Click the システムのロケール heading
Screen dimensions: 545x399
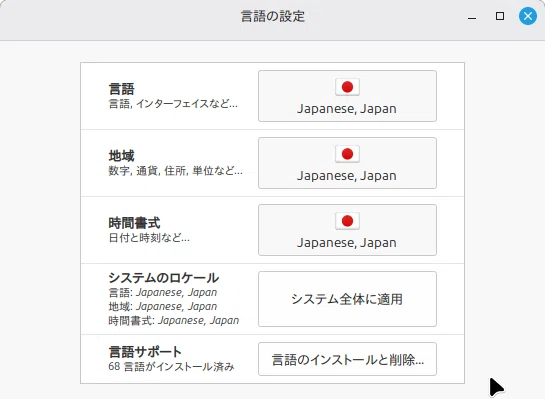164,278
